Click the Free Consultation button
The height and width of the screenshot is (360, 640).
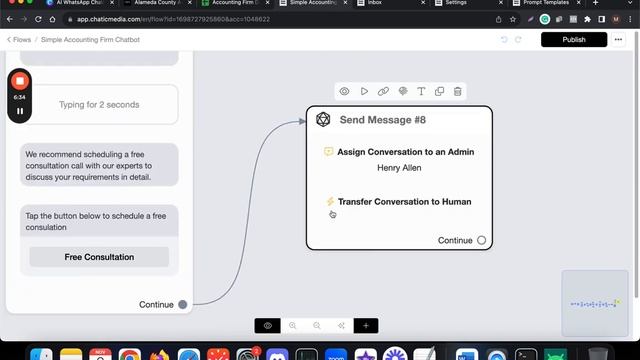pos(99,257)
